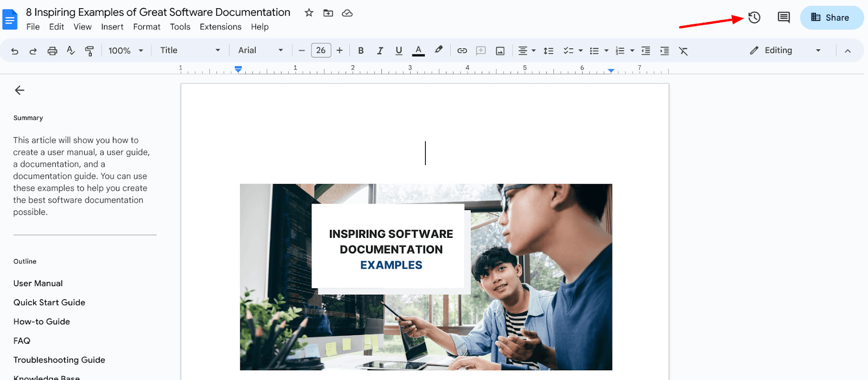Viewport: 868px width, 380px height.
Task: Open the Extensions menu
Action: coord(220,27)
